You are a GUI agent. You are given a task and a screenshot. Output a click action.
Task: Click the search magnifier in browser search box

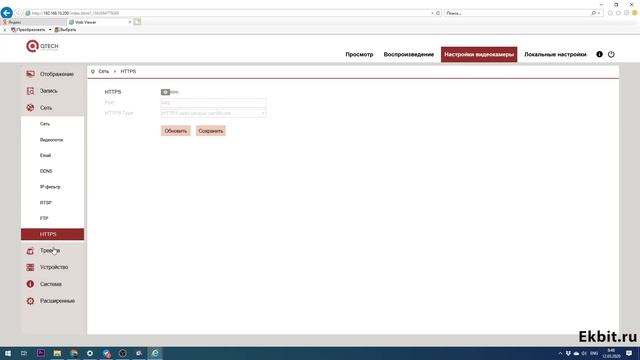pyautogui.click(x=593, y=13)
